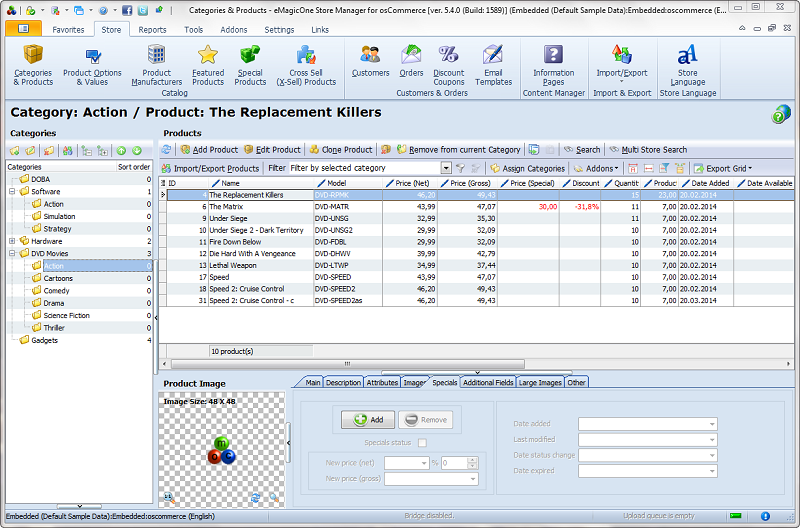Click the Add special button
Screen dimensions: 800x528
click(x=368, y=420)
